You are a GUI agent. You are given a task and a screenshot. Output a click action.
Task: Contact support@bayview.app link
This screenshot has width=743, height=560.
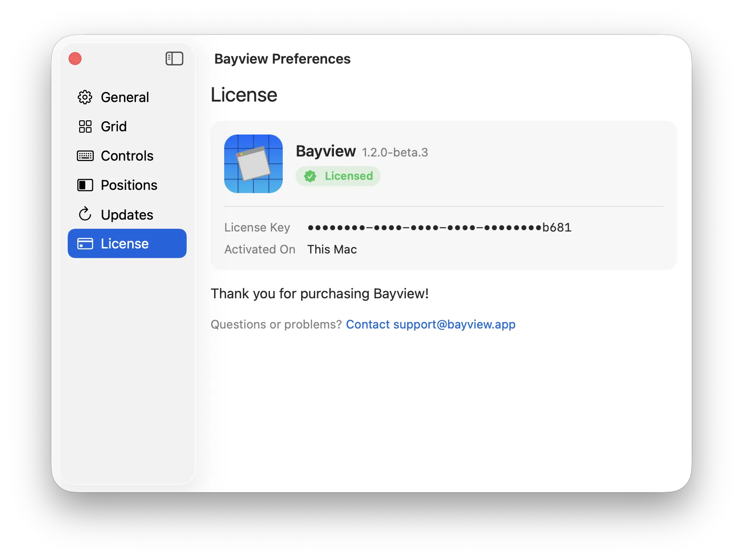(x=431, y=324)
